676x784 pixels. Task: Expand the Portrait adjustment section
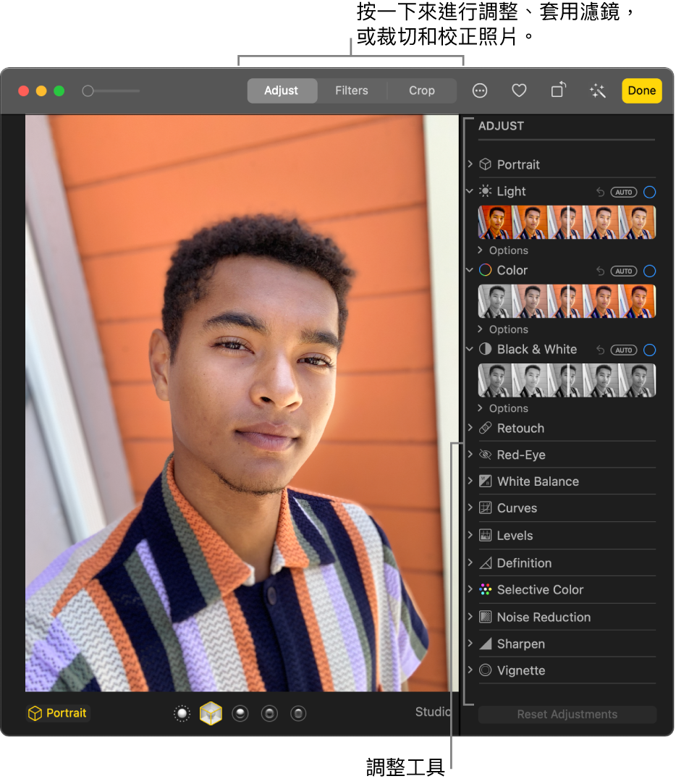coord(470,164)
